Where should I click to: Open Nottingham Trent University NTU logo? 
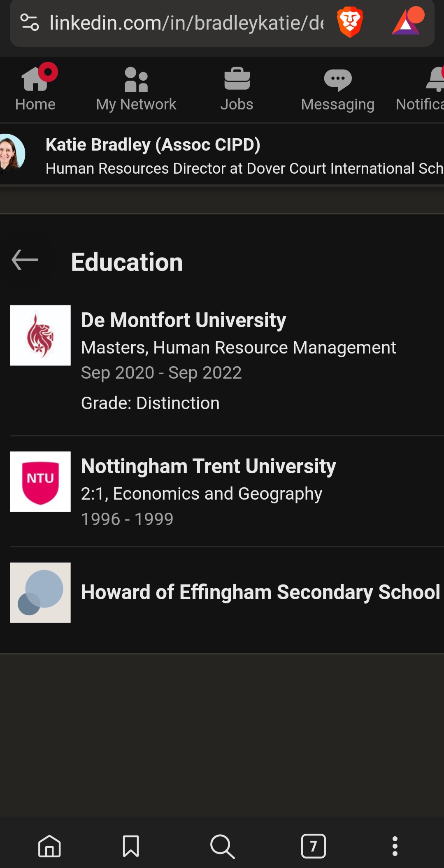pos(40,482)
